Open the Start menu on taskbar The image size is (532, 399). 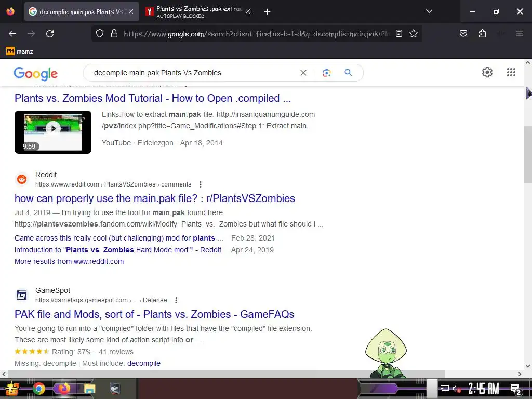click(12, 389)
